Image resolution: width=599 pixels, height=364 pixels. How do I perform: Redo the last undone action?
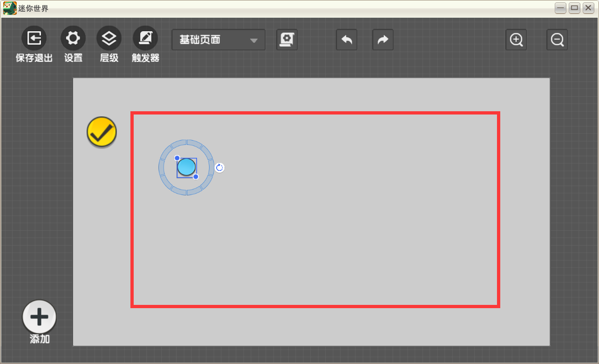tap(383, 40)
